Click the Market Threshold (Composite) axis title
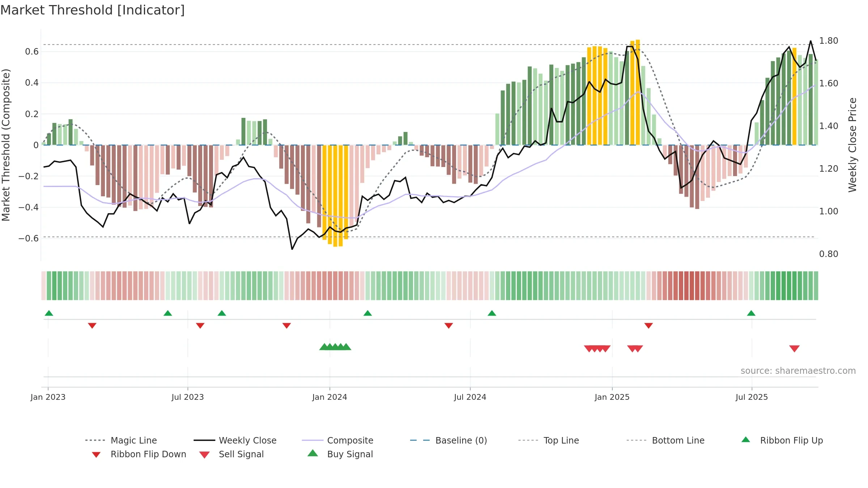 click(6, 145)
